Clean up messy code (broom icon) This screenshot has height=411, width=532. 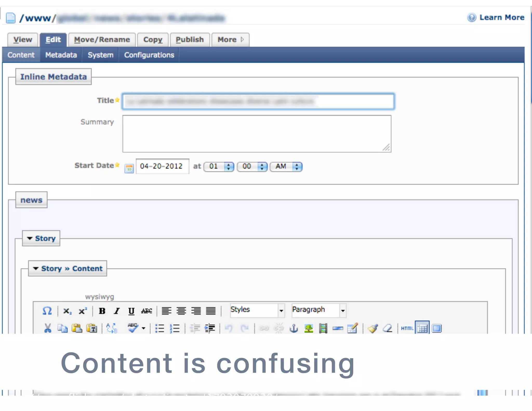(373, 328)
